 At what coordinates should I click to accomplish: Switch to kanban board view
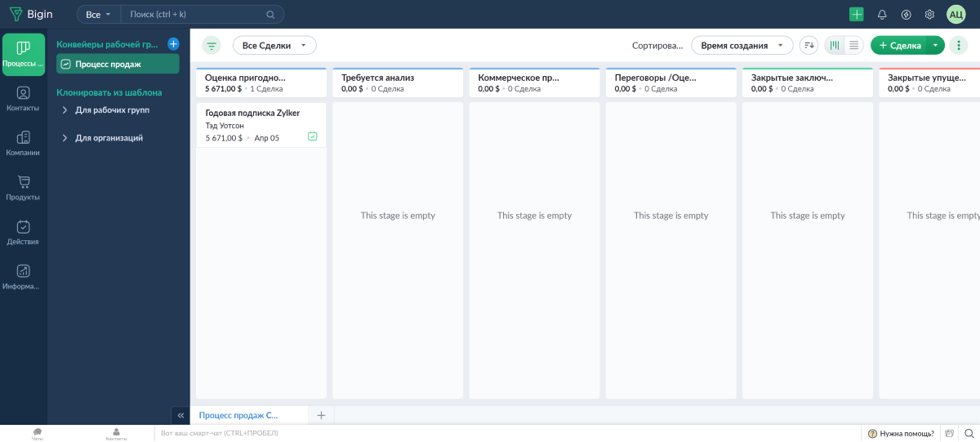(x=835, y=46)
